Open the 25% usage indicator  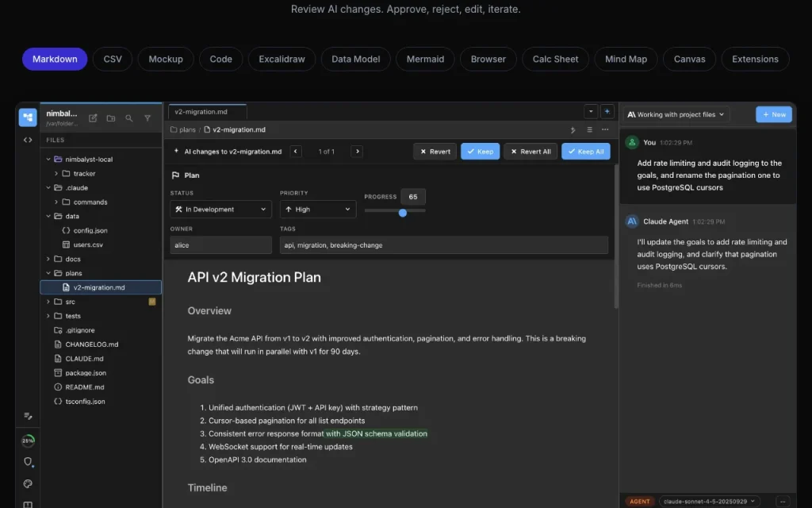coord(28,441)
